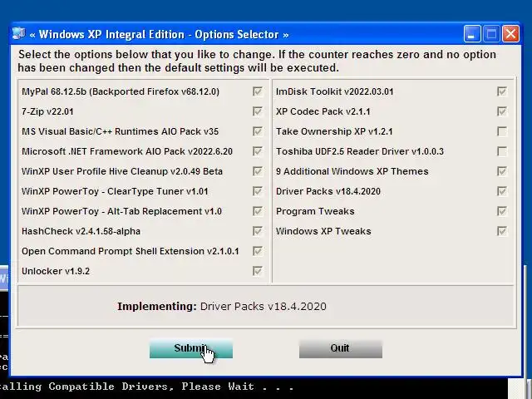Close the Options Selector window
Viewport: 532px width, 399px height.
[510, 34]
